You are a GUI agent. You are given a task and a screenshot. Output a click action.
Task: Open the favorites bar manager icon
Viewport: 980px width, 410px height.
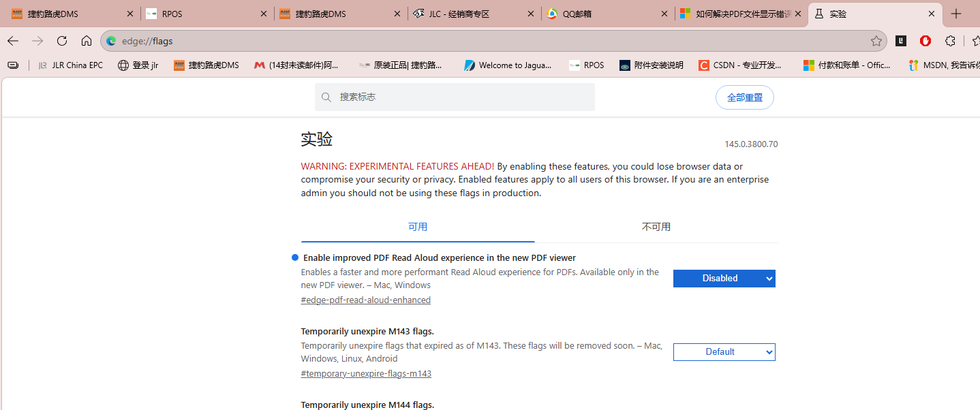13,65
